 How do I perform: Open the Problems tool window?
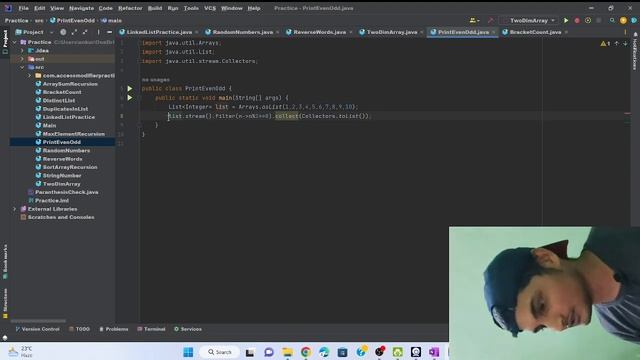[x=113, y=329]
